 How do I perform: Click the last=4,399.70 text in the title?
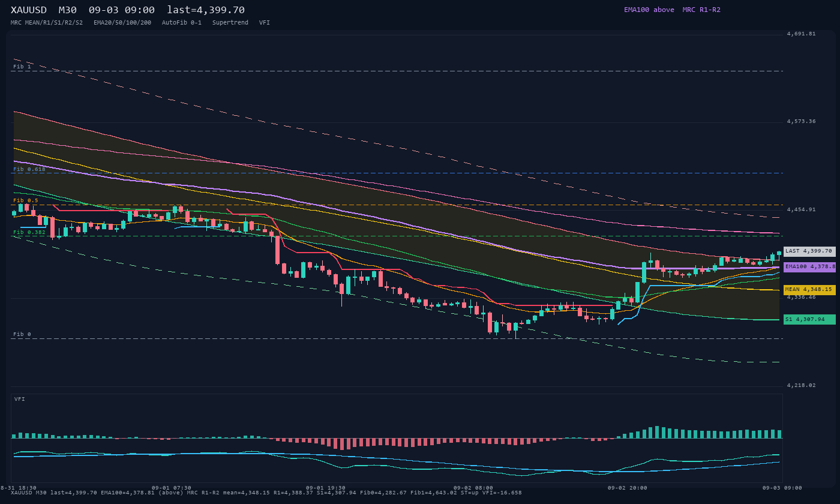point(206,10)
